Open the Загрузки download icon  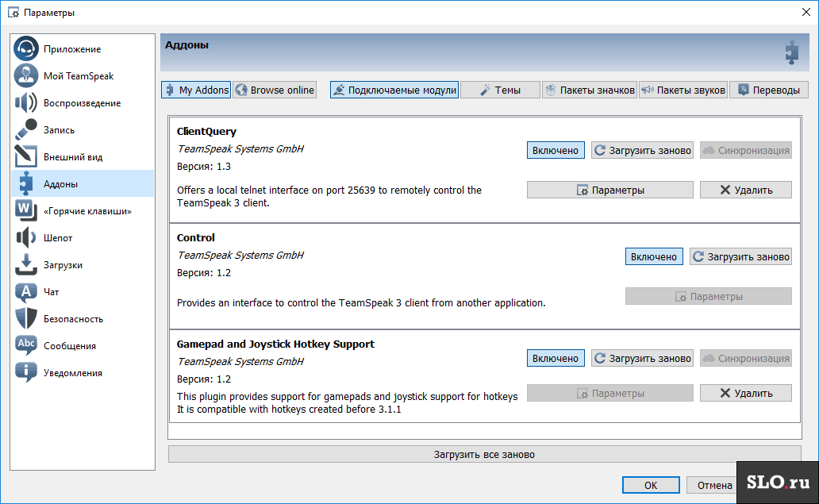click(x=26, y=265)
